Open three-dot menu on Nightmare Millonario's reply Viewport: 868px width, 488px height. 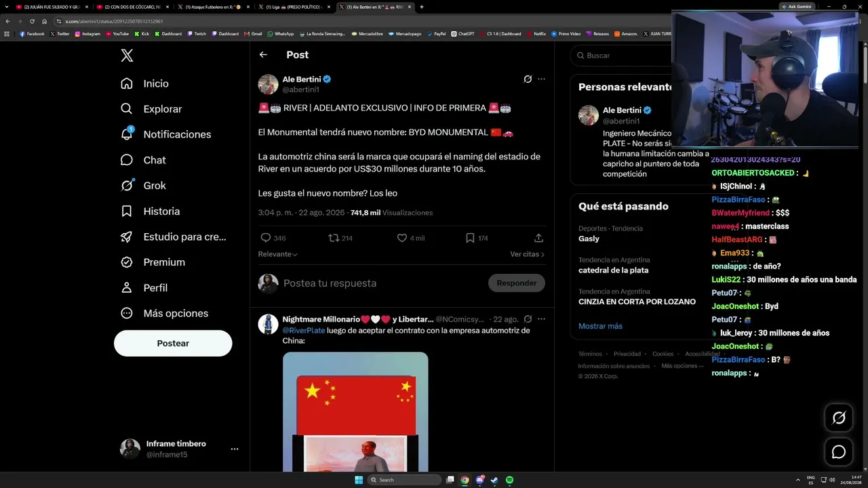click(541, 319)
